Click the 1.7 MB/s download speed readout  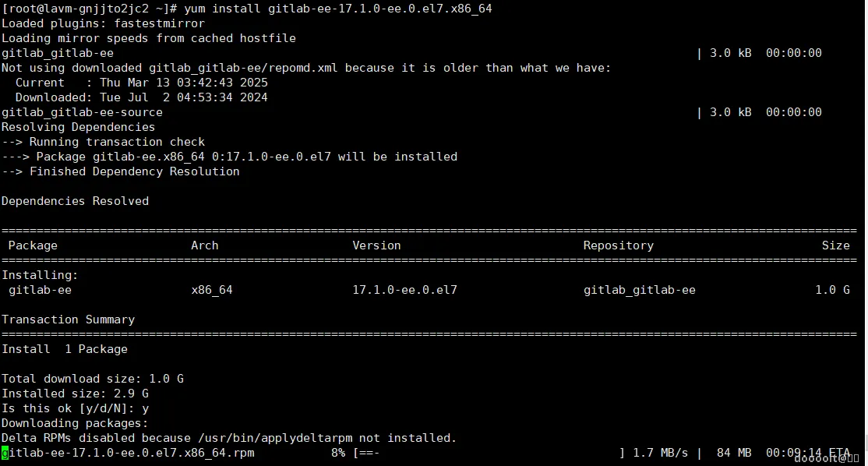661,454
